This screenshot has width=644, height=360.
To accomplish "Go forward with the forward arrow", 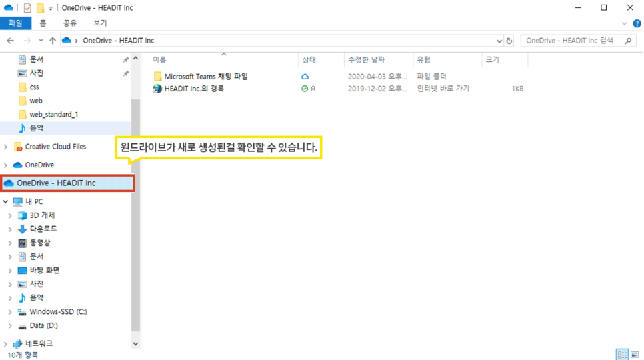I will 27,41.
